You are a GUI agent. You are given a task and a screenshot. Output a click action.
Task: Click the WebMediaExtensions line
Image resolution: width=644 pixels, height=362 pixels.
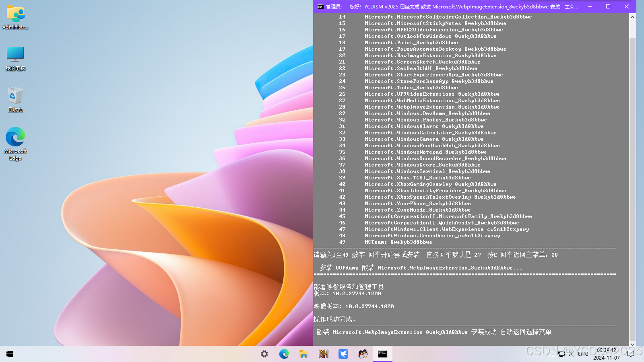pos(419,101)
